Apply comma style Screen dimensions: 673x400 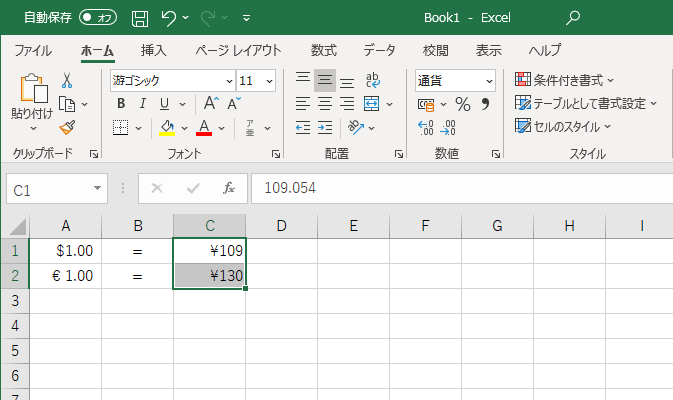[x=485, y=104]
